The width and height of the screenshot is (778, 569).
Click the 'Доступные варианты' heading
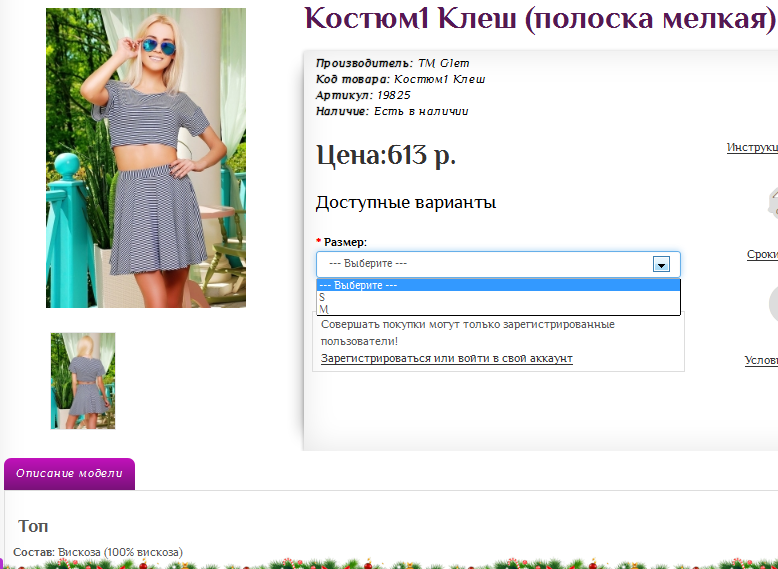pyautogui.click(x=406, y=202)
